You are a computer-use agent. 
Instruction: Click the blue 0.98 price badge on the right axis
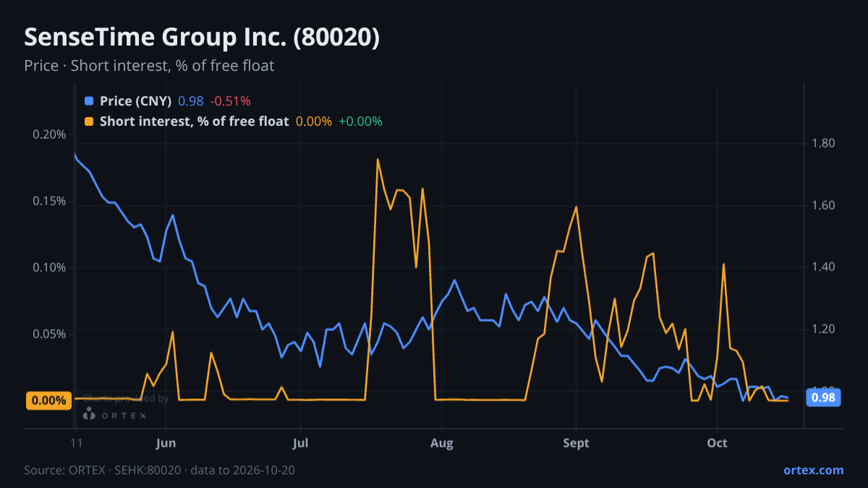823,397
